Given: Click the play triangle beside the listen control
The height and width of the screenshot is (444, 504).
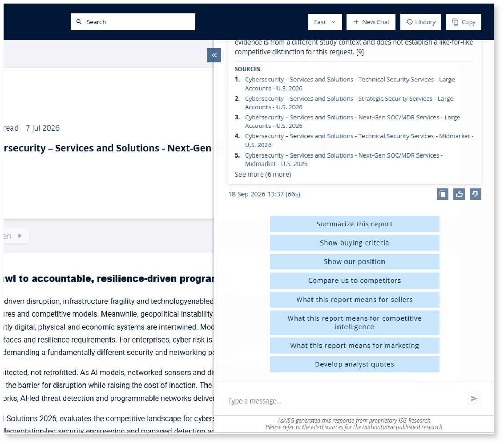Looking at the screenshot, I should [x=20, y=236].
